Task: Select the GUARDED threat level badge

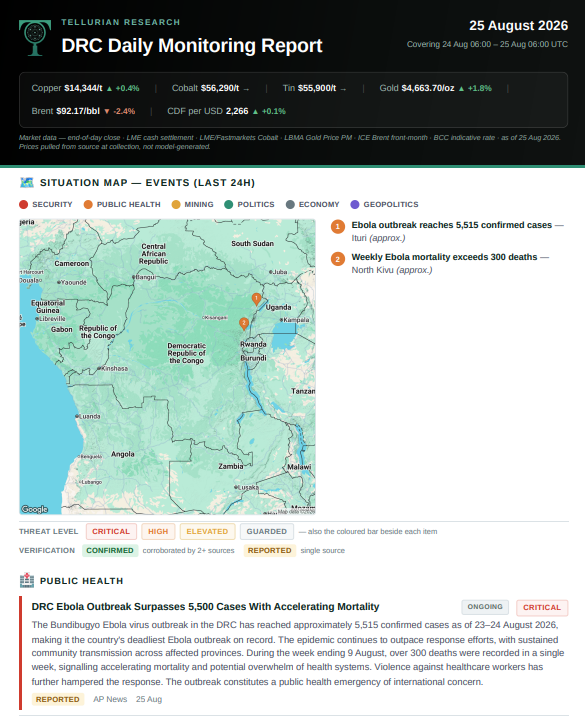Action: [x=267, y=531]
